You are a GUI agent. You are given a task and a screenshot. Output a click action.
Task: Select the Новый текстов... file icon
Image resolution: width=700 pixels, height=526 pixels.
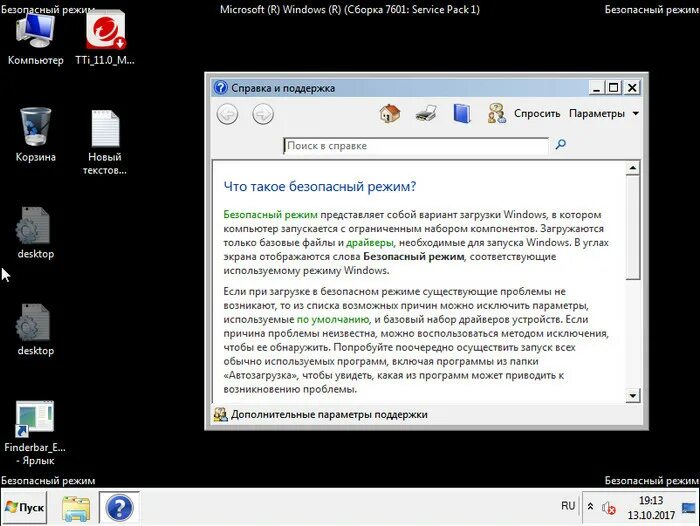pos(105,142)
